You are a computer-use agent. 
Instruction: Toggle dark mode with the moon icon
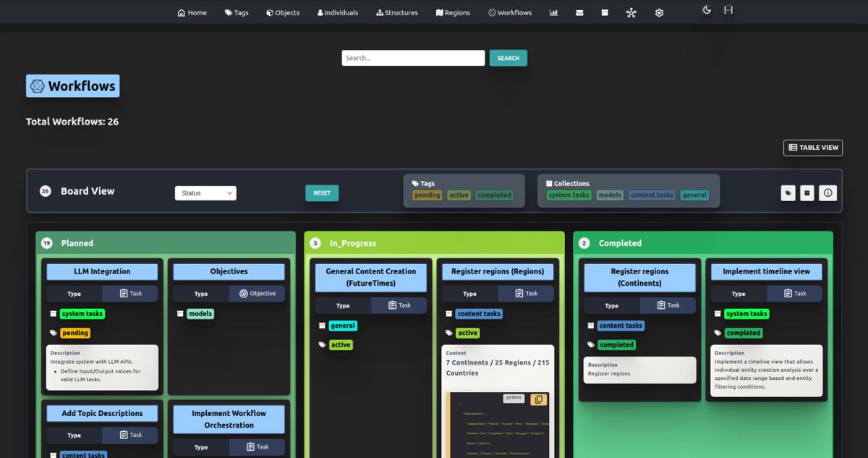(x=706, y=9)
